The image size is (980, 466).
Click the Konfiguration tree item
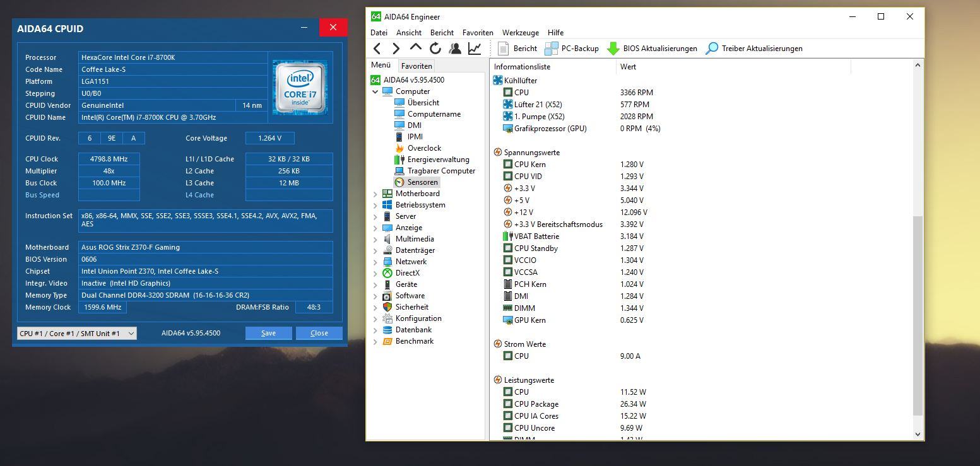[411, 318]
